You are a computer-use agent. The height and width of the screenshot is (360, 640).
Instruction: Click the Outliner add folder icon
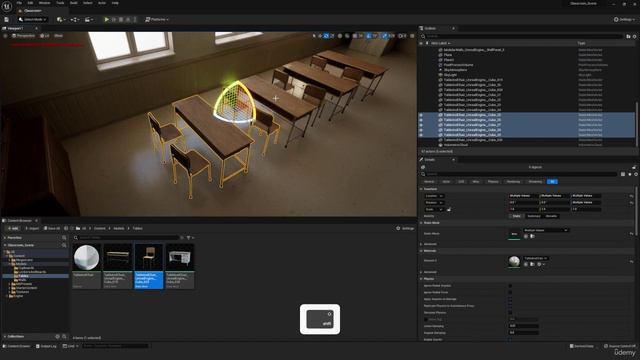(x=628, y=36)
